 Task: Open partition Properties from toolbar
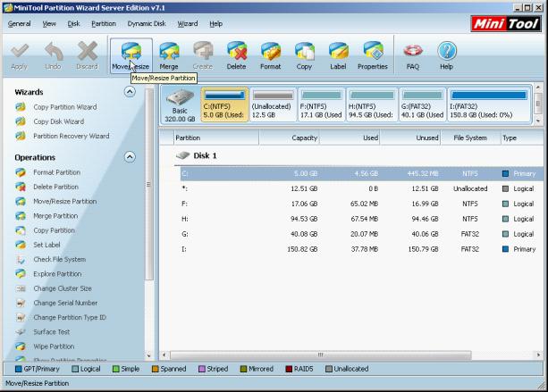pyautogui.click(x=373, y=56)
